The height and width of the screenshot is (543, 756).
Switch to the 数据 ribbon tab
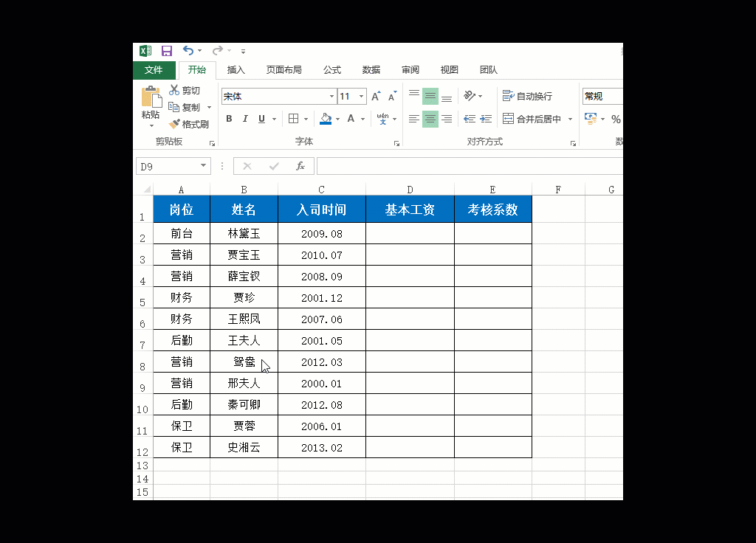[x=371, y=70]
